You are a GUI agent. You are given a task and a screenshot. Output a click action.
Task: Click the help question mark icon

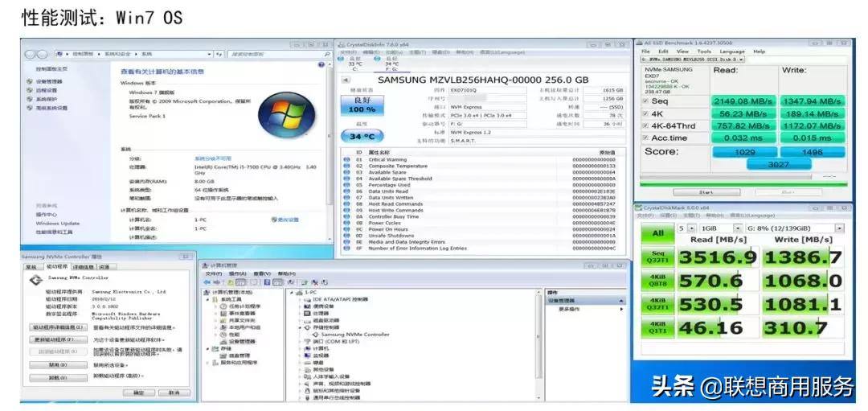tap(321, 64)
